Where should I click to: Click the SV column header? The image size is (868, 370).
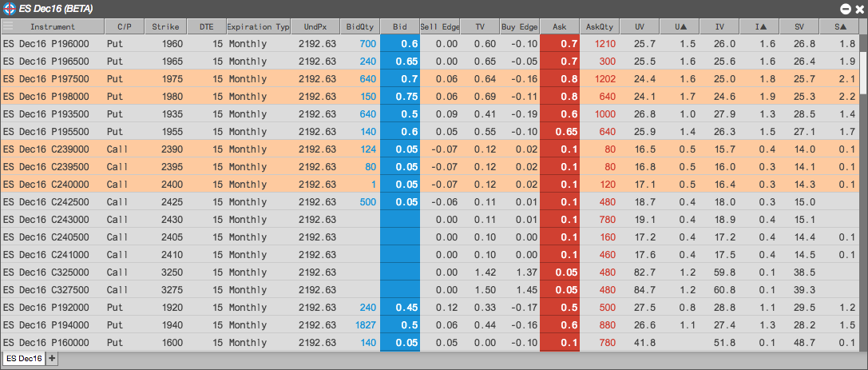(799, 26)
